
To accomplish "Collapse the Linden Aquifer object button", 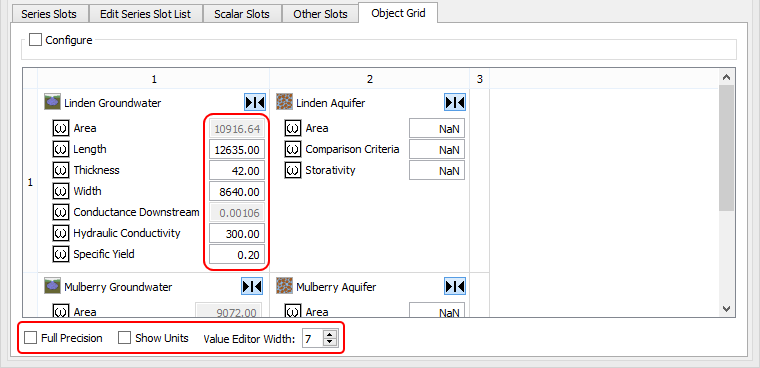I will [455, 102].
